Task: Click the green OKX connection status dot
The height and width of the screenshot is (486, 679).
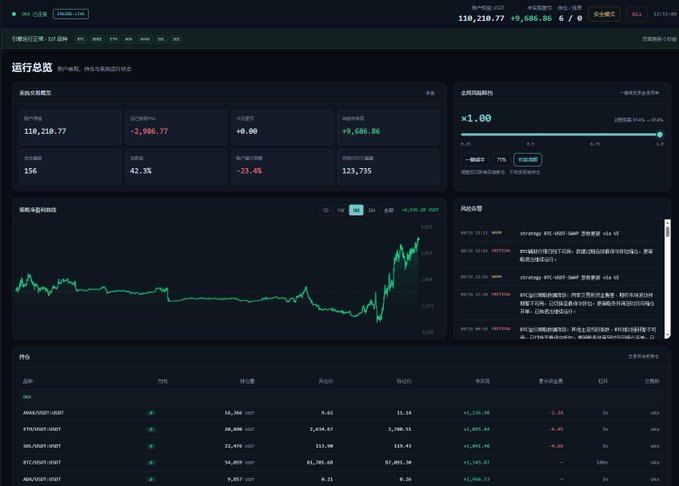Action: click(x=14, y=14)
